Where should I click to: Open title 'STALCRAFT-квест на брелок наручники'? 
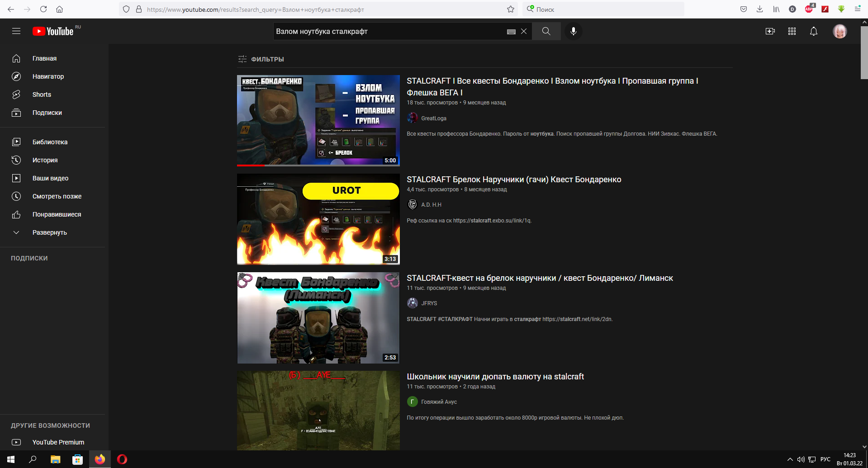click(x=540, y=278)
